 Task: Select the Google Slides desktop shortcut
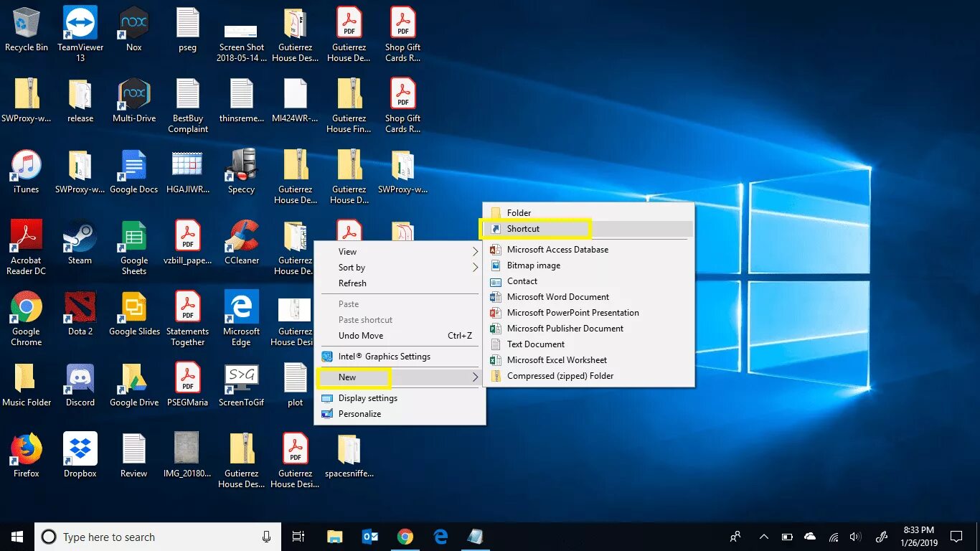point(134,314)
